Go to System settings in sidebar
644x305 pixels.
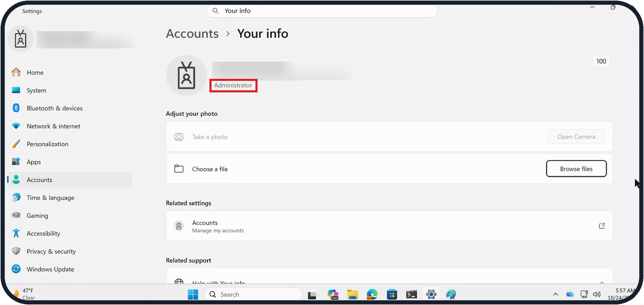pyautogui.click(x=70, y=90)
